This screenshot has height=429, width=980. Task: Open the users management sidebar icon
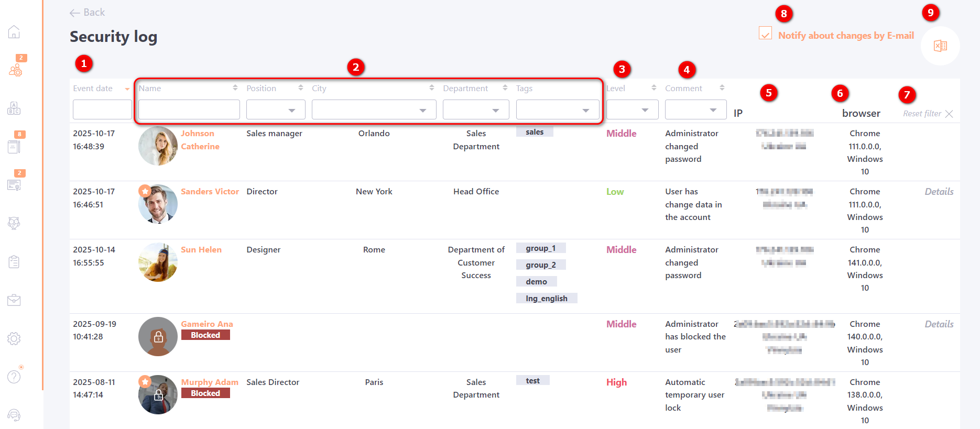click(x=15, y=70)
